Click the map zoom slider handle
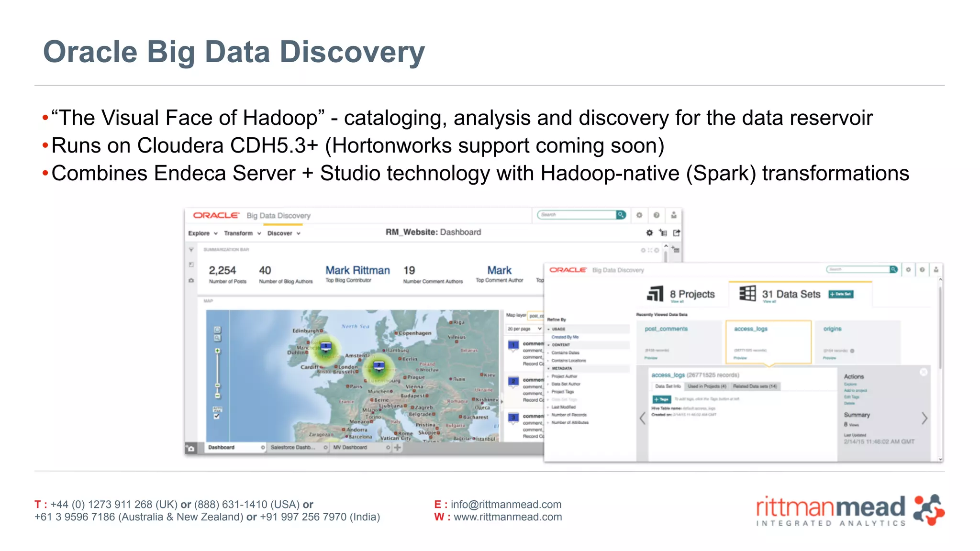Screen dimensions: 980x551 pos(218,386)
